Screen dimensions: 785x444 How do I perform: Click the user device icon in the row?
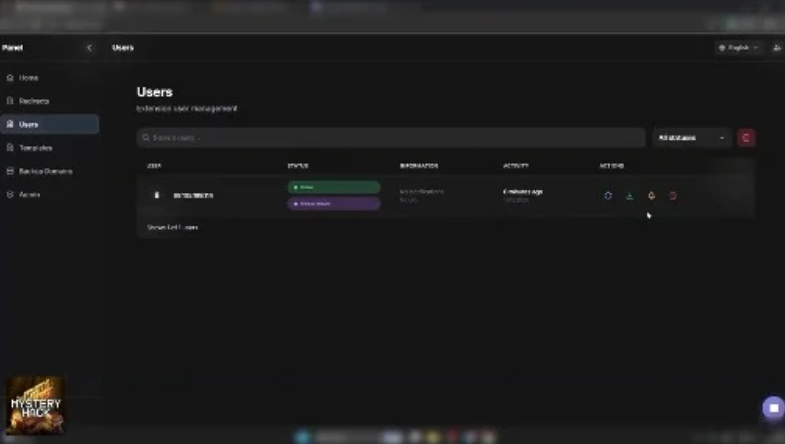tap(157, 195)
